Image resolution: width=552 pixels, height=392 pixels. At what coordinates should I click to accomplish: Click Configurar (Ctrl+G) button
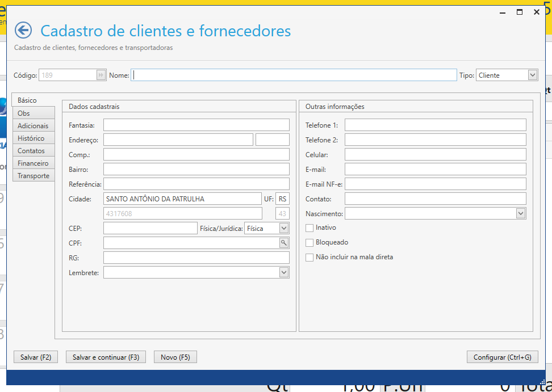pyautogui.click(x=502, y=357)
